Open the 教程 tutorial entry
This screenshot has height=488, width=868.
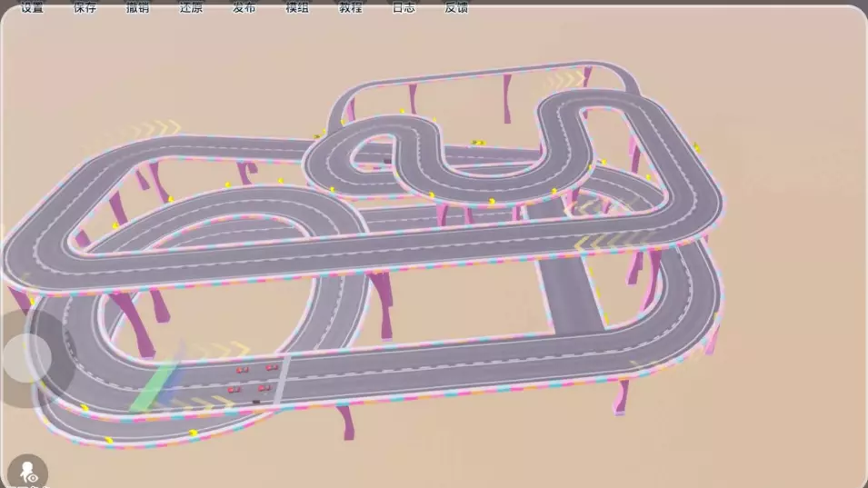350,7
